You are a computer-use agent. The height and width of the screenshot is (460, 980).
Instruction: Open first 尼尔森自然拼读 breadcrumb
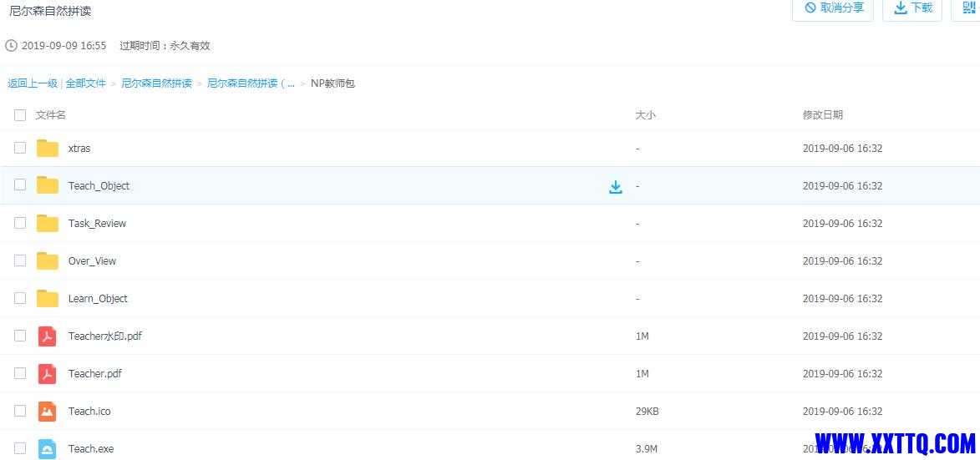[156, 83]
